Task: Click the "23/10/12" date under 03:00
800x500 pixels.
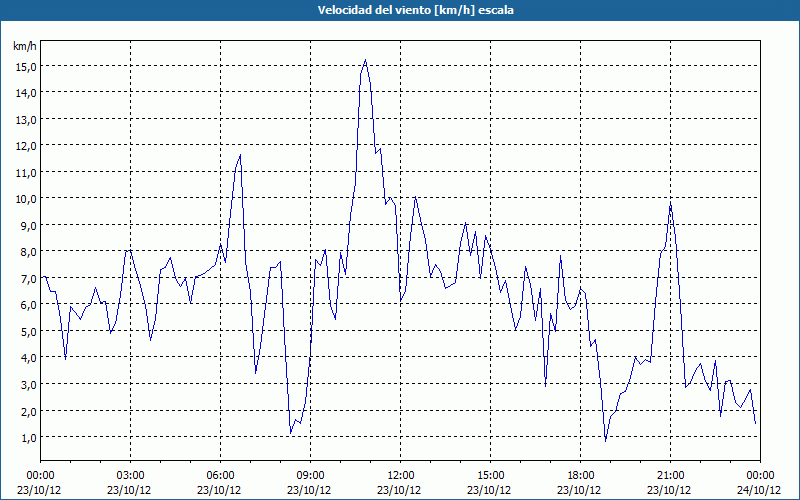Action: click(129, 490)
